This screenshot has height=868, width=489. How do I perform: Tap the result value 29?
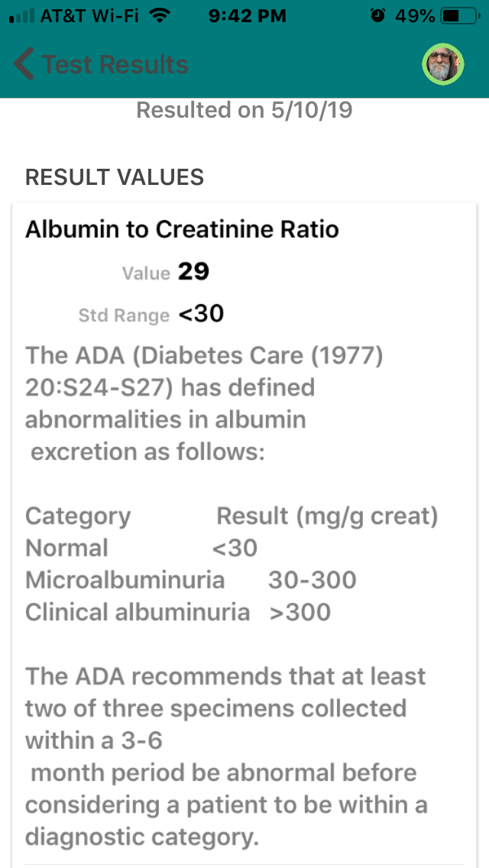[x=193, y=272]
